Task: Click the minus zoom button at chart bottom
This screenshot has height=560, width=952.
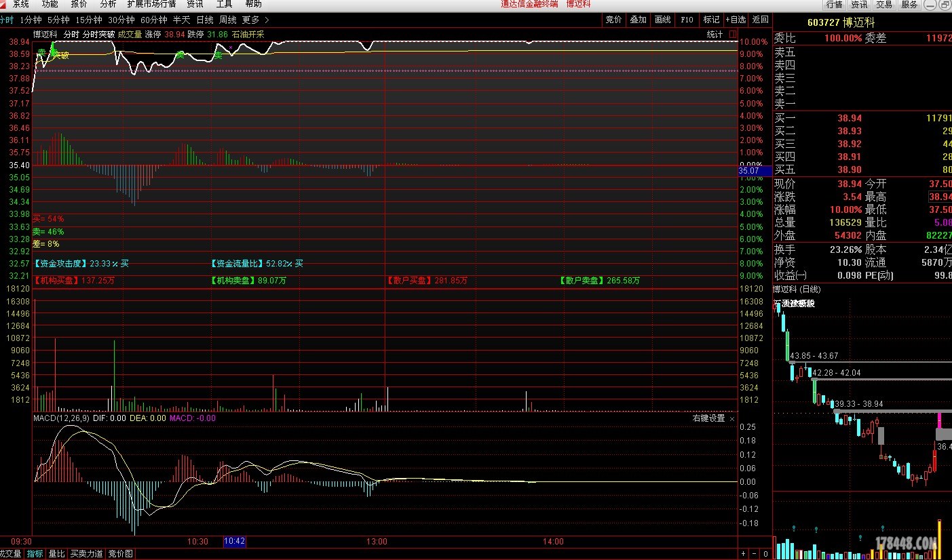Action: pyautogui.click(x=754, y=554)
